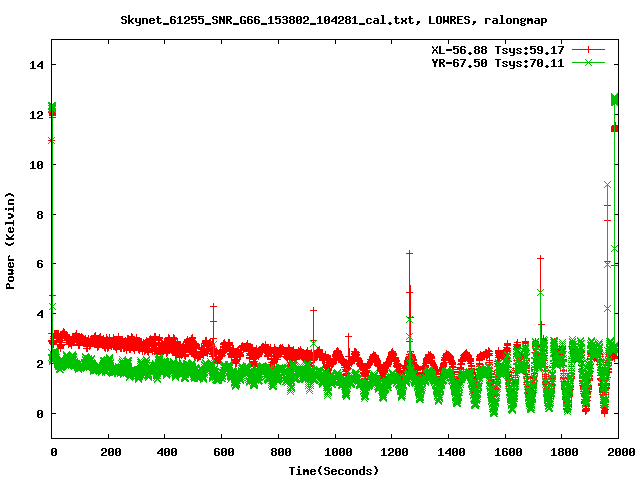Click the red line sample in legend

pos(588,50)
